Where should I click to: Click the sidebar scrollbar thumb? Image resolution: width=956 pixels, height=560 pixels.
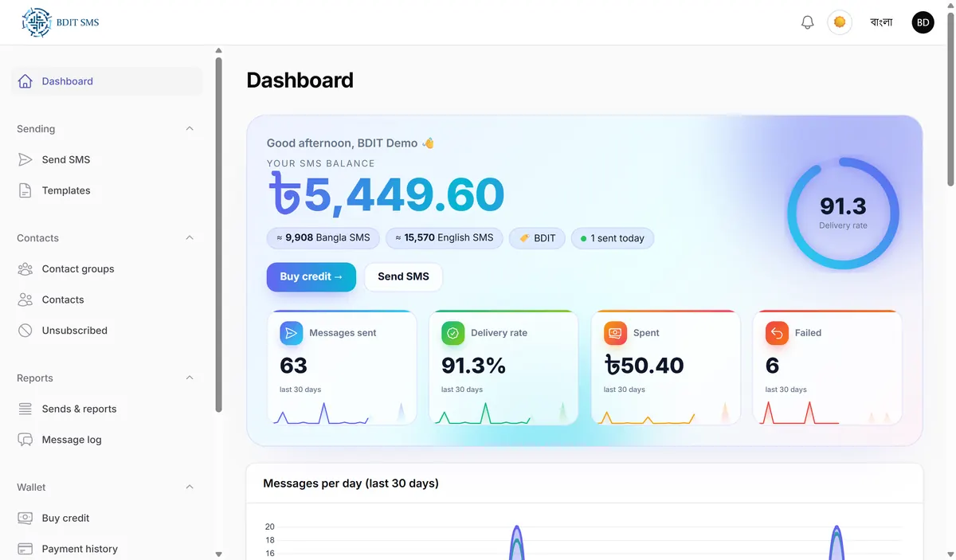218,235
